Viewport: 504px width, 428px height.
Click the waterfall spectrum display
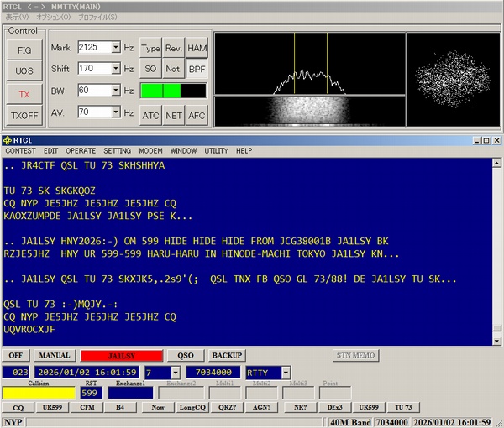tap(309, 111)
